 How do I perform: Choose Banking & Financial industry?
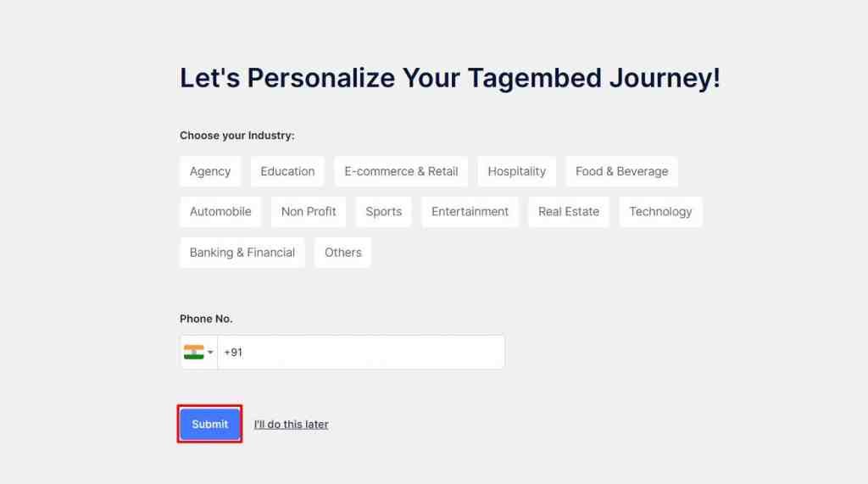[x=242, y=253]
